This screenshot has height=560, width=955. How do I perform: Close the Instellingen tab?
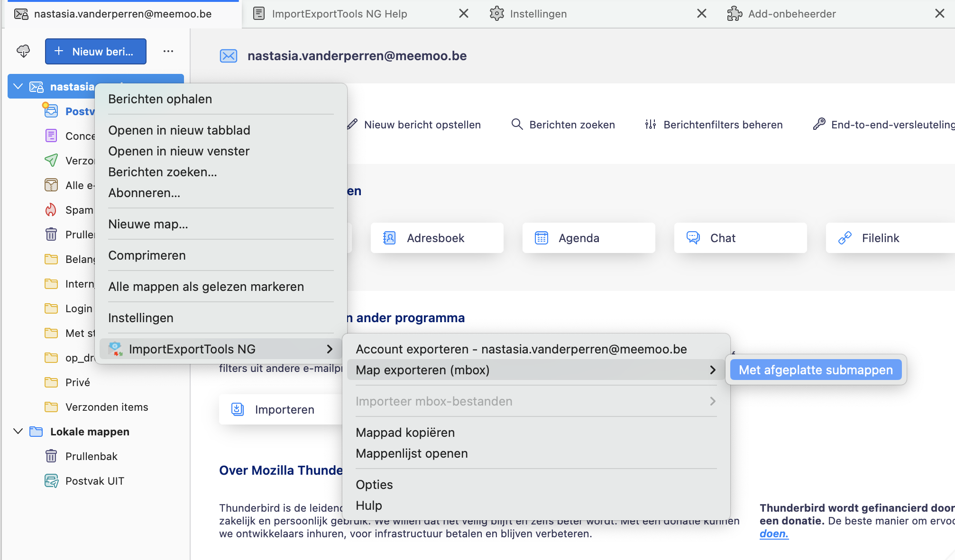click(x=702, y=14)
